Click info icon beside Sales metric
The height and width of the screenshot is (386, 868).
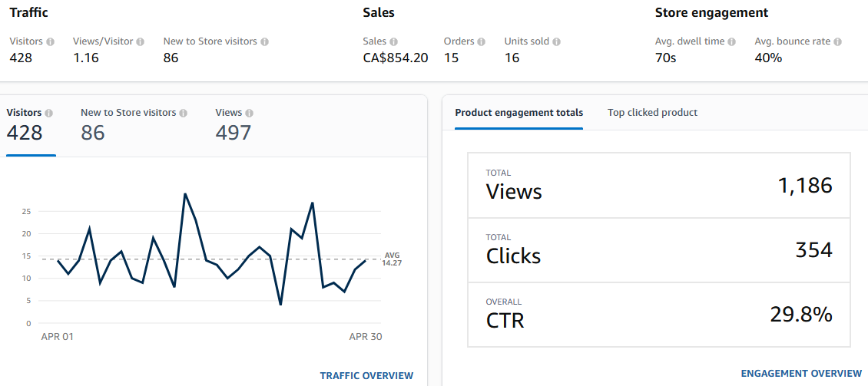(x=394, y=41)
